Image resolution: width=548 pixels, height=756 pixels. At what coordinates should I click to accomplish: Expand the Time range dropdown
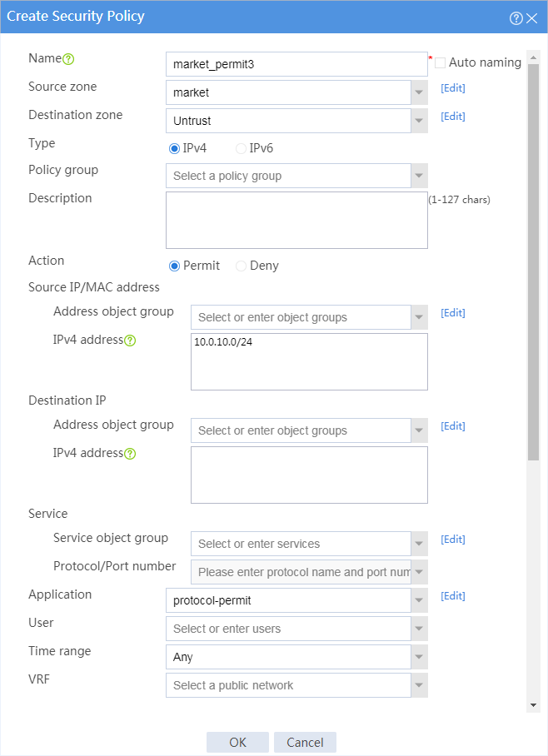pos(419,657)
